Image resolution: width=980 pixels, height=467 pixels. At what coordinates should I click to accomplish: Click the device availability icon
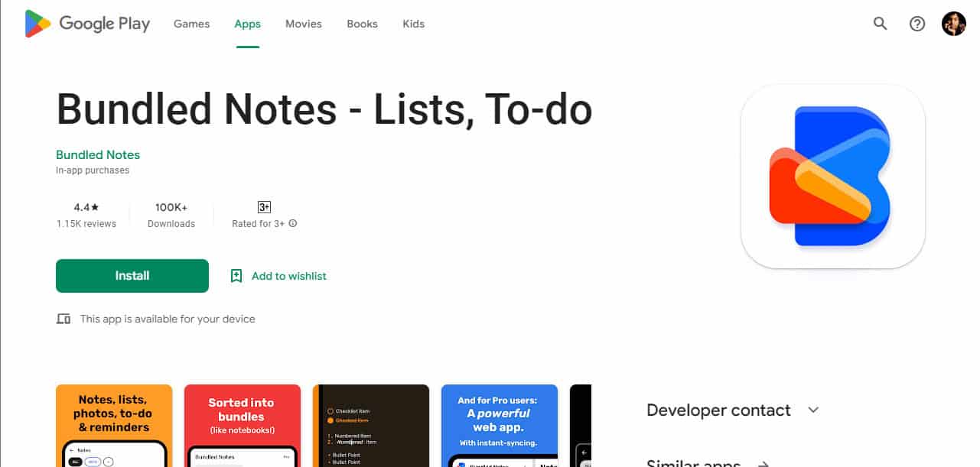[x=63, y=319]
